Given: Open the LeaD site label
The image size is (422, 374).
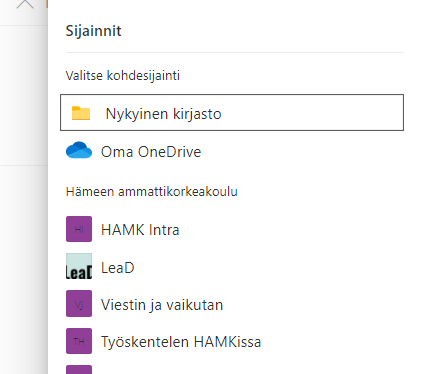Looking at the screenshot, I should 118,268.
